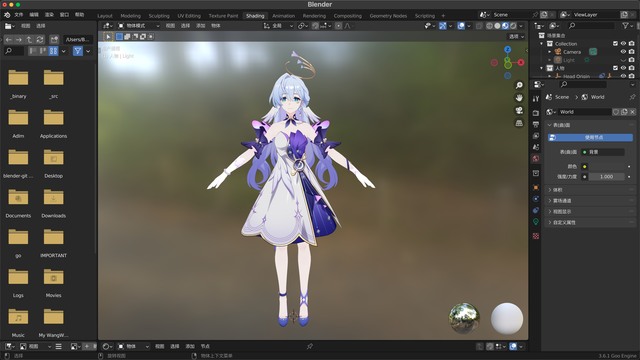This screenshot has width=640, height=360.
Task: Switch to the Sculpting workspace tab
Action: click(x=159, y=16)
